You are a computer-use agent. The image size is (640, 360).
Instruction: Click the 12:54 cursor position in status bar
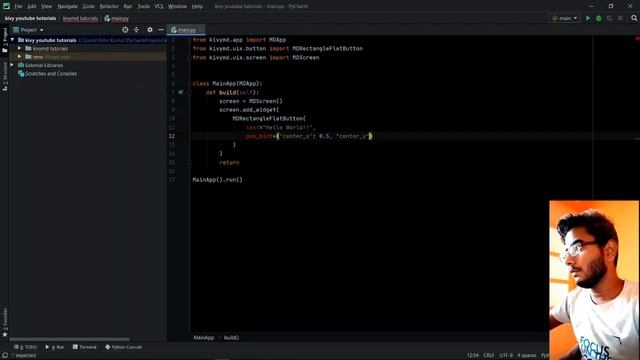click(x=473, y=356)
